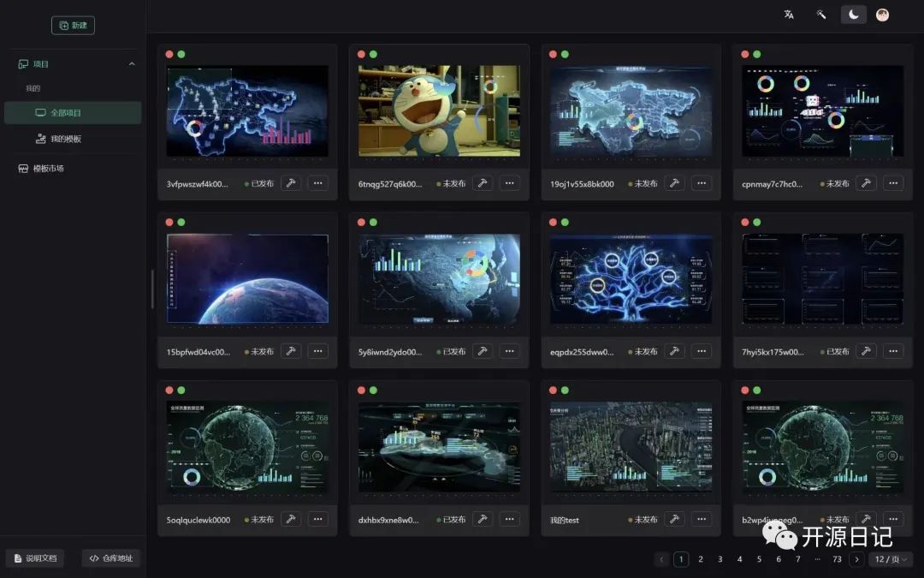Edit project cpnmay7c7hc0 with hammer icon
The image size is (924, 578).
click(866, 183)
